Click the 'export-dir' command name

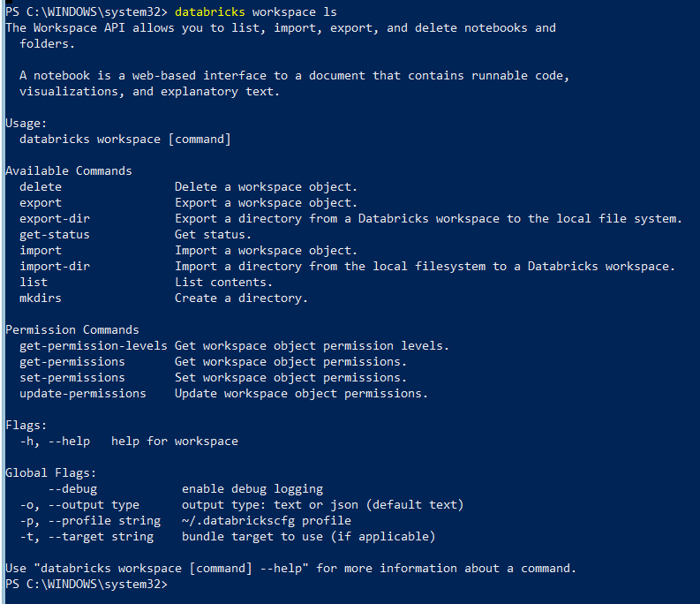pos(55,219)
